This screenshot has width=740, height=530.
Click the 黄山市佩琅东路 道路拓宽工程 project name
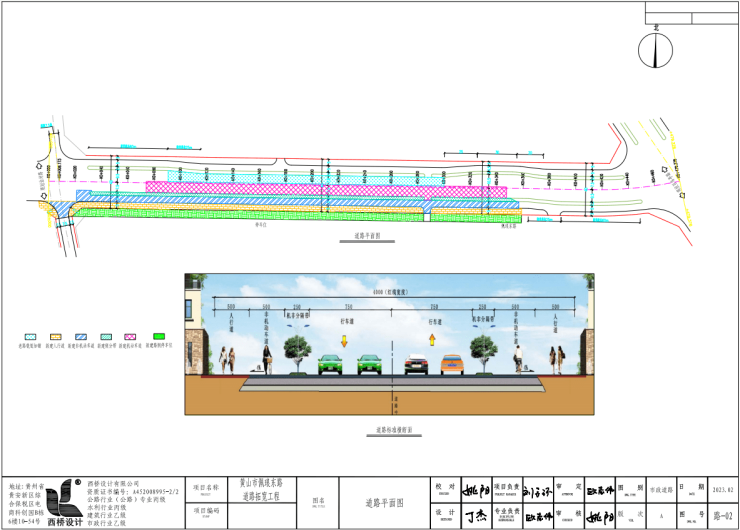(261, 489)
